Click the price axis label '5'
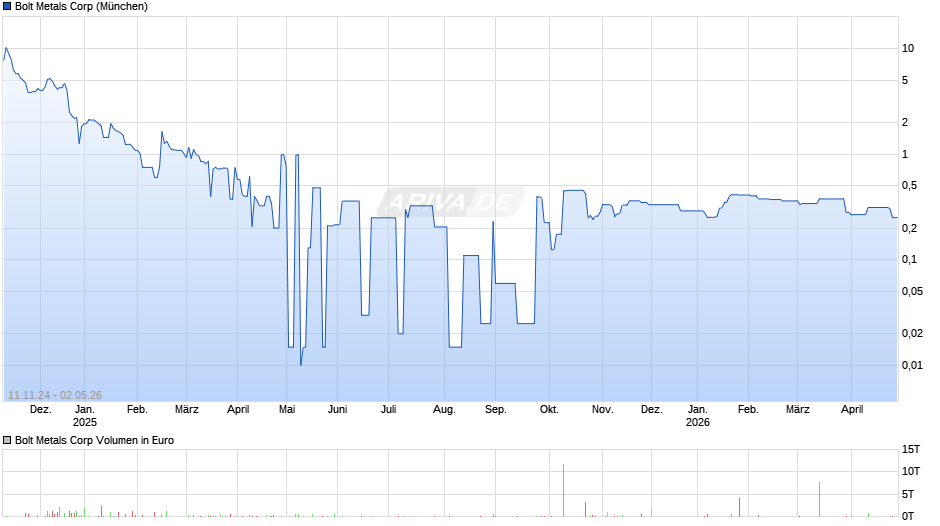The height and width of the screenshot is (526, 940). coord(905,80)
